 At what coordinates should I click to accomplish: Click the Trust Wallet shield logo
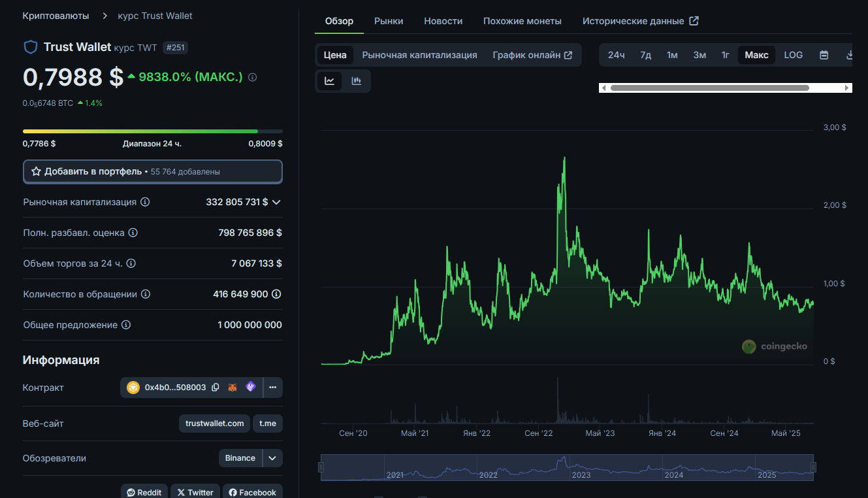[30, 47]
